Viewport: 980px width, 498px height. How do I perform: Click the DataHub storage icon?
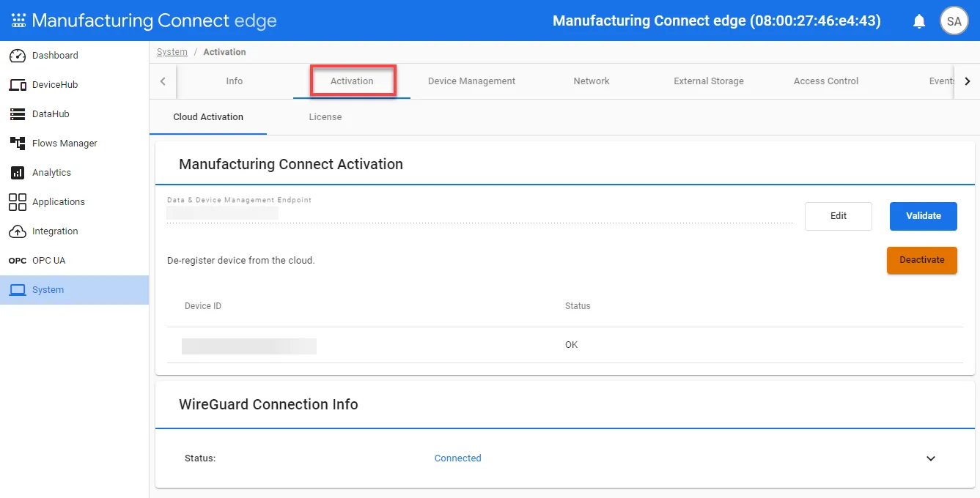18,114
